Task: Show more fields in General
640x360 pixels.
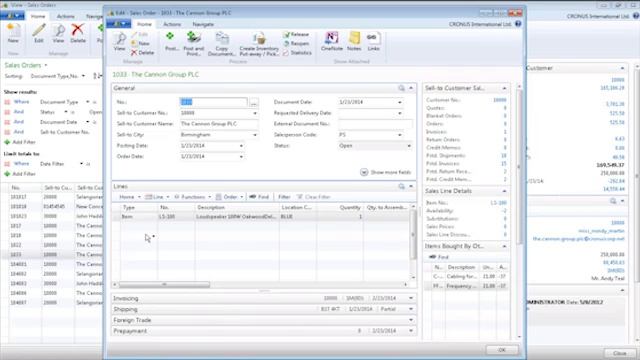Action: pos(385,172)
